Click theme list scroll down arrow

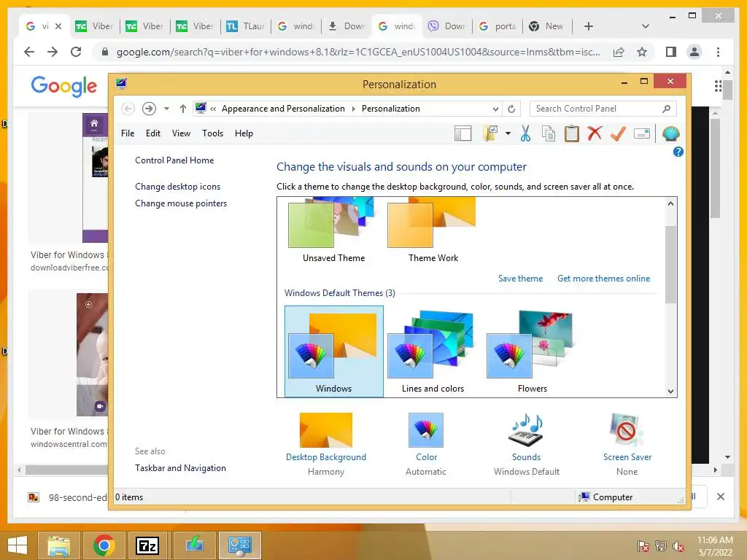pos(670,392)
